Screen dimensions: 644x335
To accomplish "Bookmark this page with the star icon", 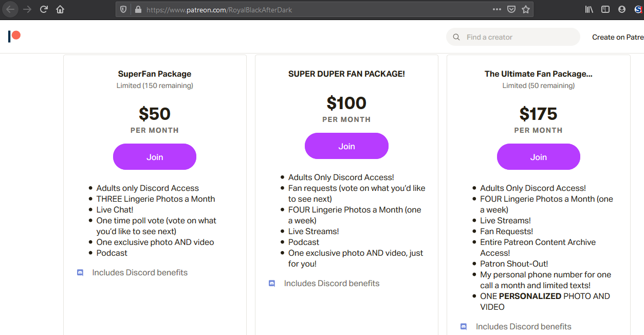I will pos(525,9).
